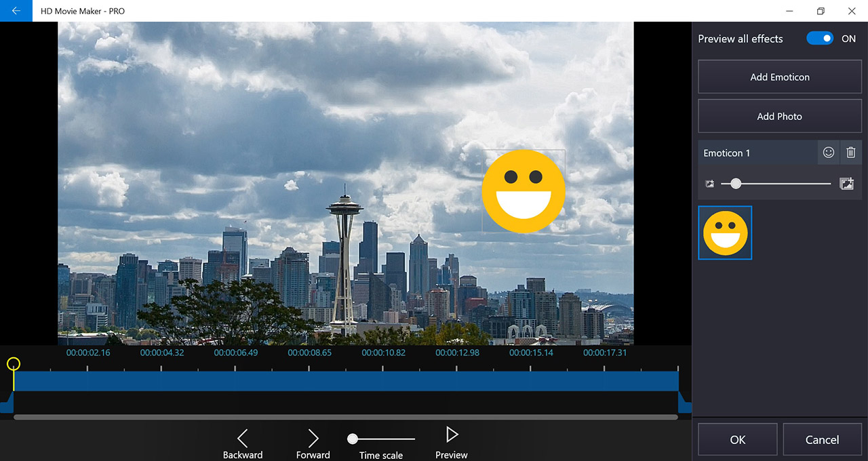Delete Emoticon 1 with the trash icon

pos(851,153)
